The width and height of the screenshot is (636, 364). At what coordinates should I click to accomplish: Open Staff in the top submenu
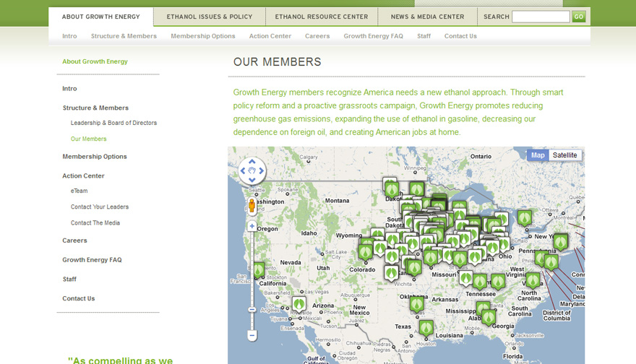[x=424, y=36]
